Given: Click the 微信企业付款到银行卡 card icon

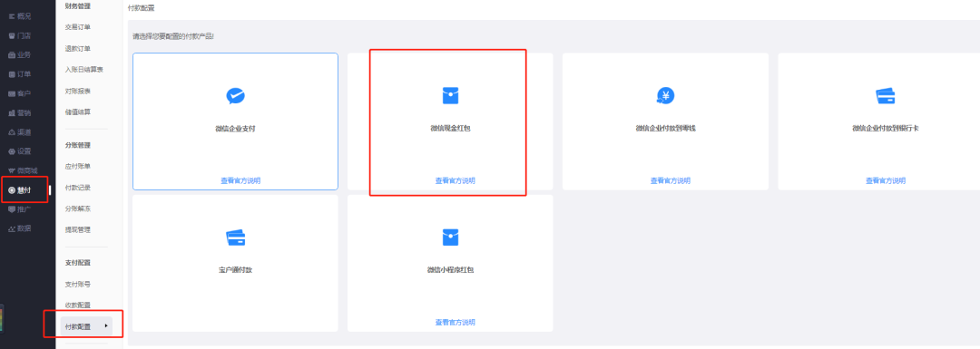Looking at the screenshot, I should tap(885, 95).
